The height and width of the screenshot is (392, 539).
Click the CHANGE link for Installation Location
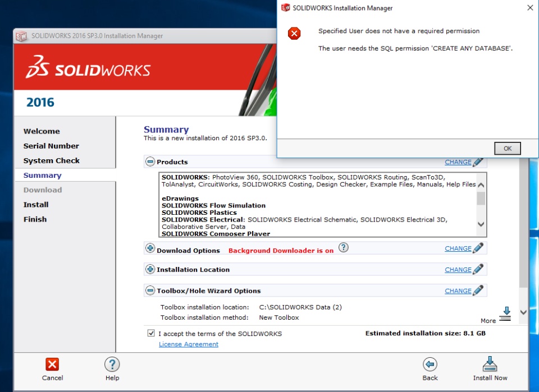coord(458,269)
